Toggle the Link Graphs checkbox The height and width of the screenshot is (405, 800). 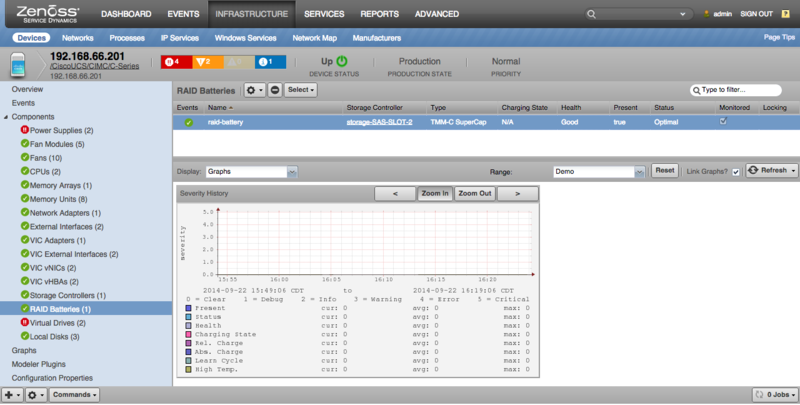point(736,172)
